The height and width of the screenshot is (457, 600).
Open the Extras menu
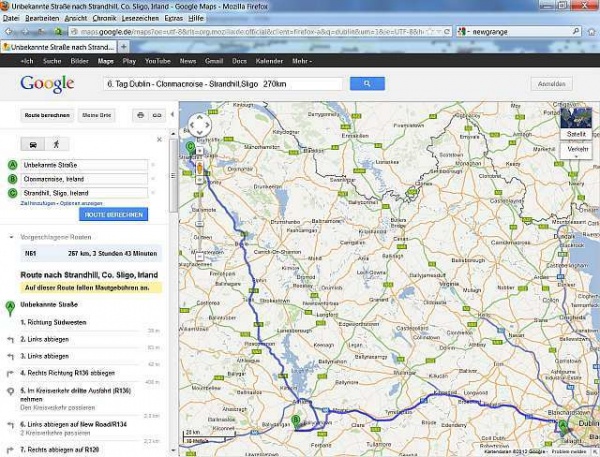point(173,18)
